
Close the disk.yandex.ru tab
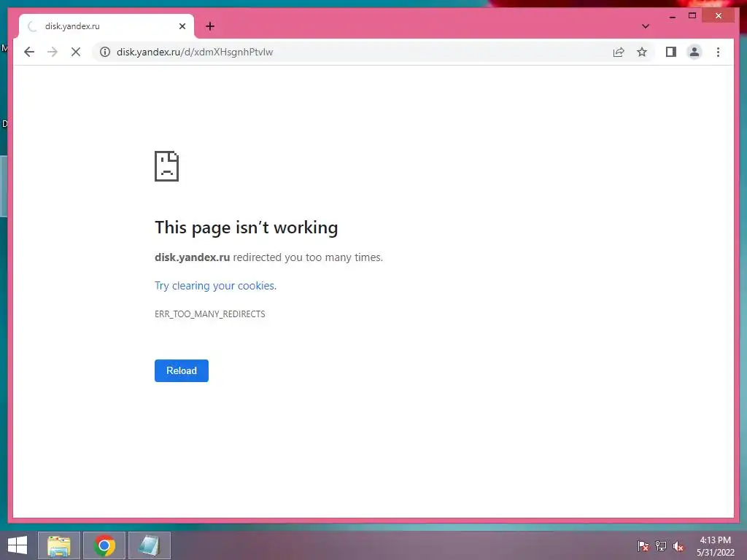pos(182,26)
